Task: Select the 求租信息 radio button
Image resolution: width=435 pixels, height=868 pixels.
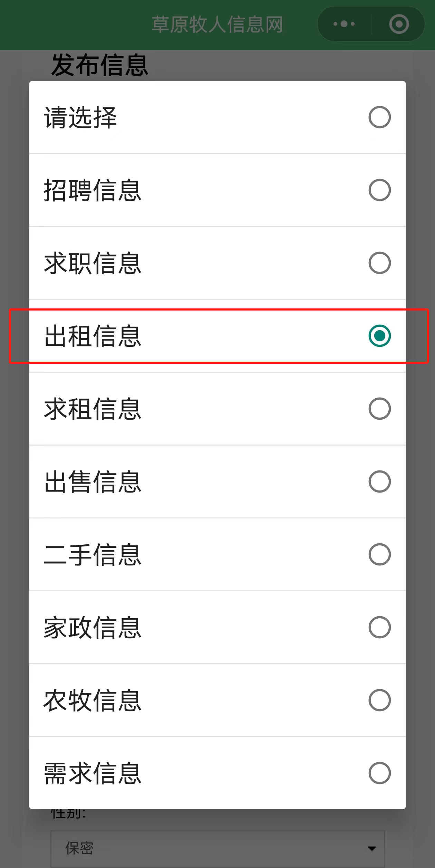Action: click(x=379, y=409)
